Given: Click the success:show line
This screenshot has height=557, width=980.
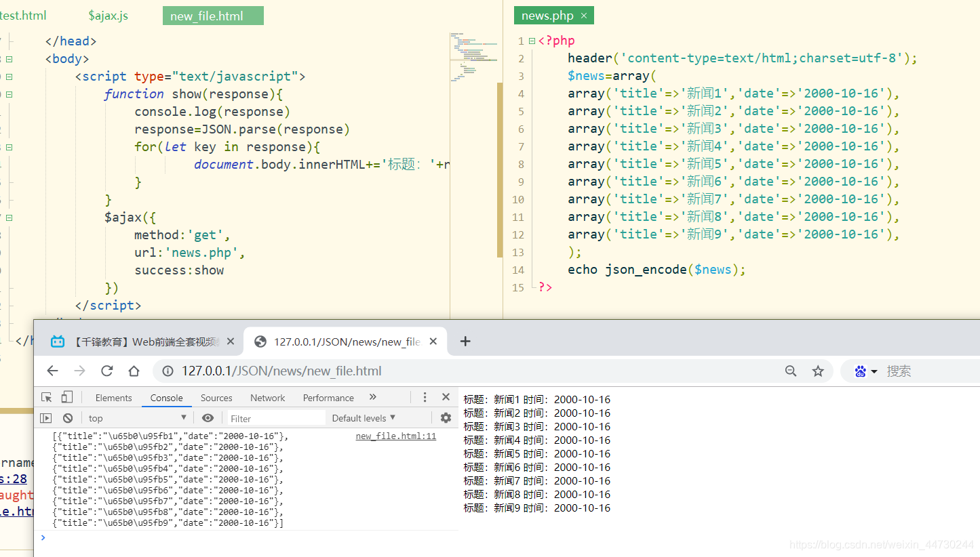Looking at the screenshot, I should pyautogui.click(x=179, y=270).
